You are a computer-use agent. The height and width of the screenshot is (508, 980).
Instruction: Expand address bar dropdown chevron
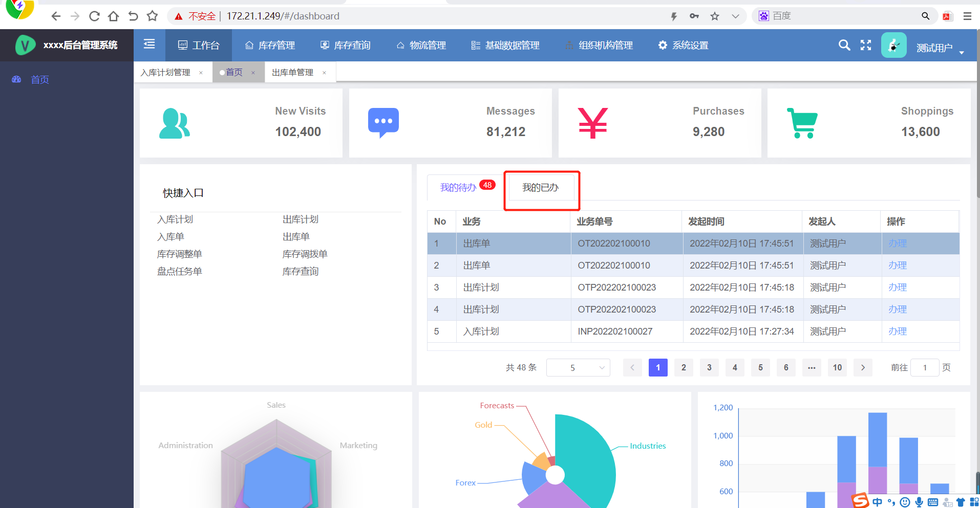735,16
